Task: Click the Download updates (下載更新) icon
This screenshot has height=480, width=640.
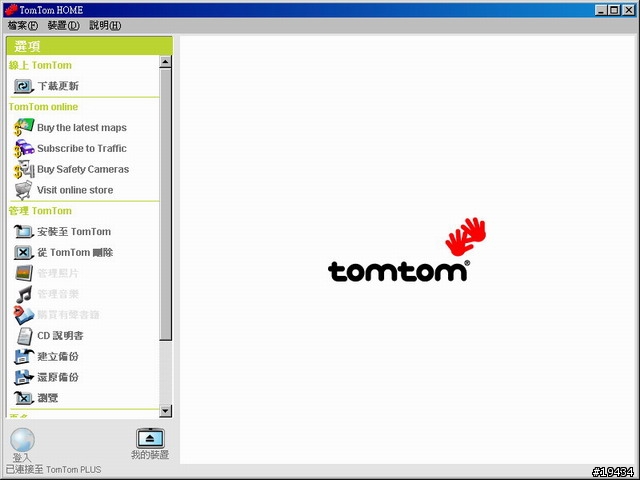Action: click(x=23, y=86)
